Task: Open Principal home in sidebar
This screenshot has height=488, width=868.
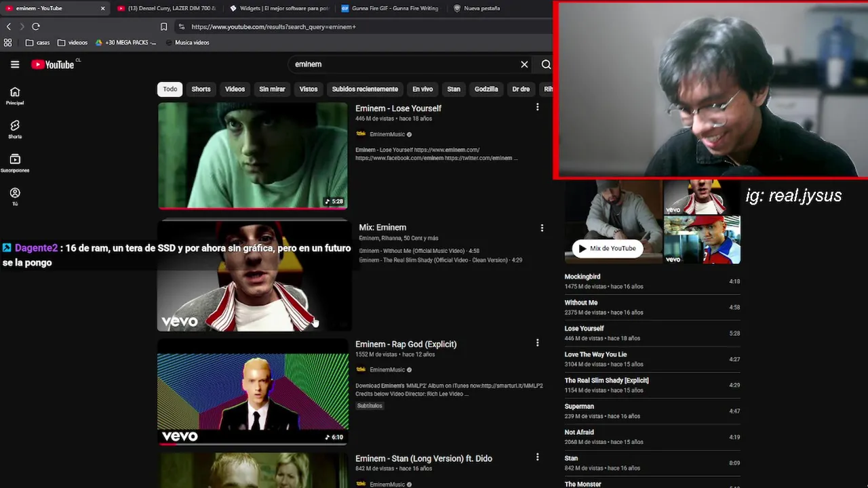Action: tap(15, 96)
